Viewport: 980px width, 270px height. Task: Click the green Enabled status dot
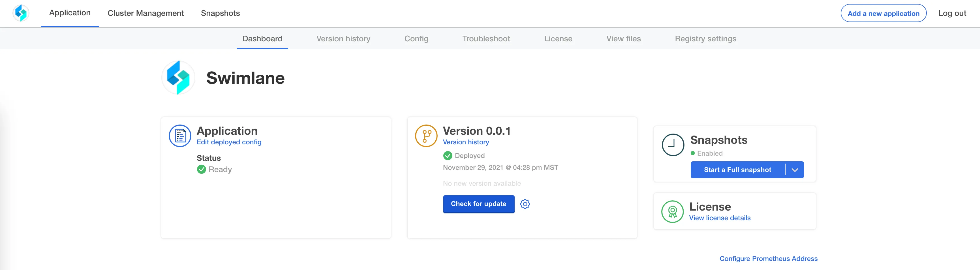[x=693, y=153]
